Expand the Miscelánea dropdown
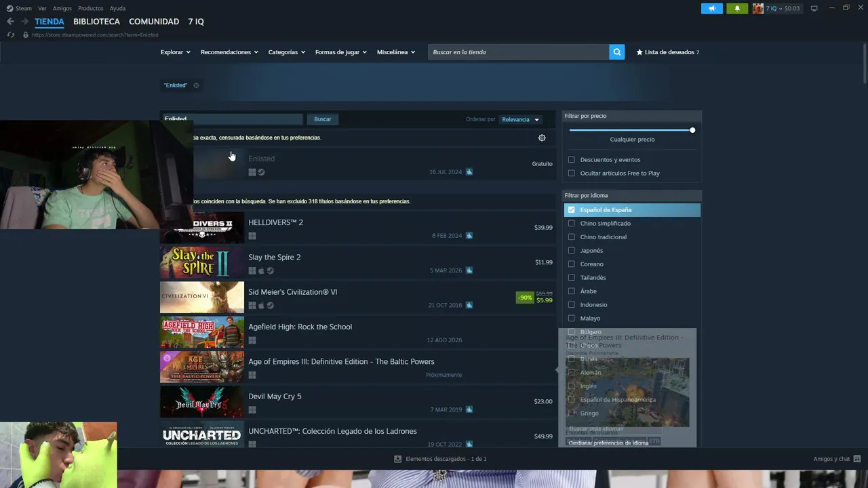The image size is (868, 488). coord(396,52)
